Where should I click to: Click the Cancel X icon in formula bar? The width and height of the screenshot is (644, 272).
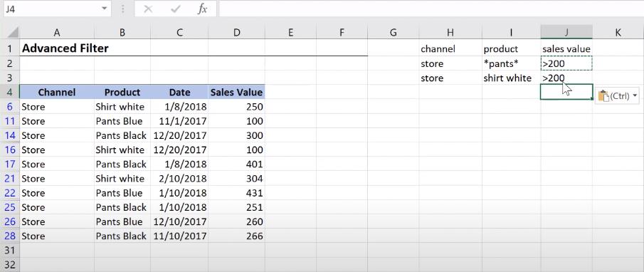click(148, 9)
